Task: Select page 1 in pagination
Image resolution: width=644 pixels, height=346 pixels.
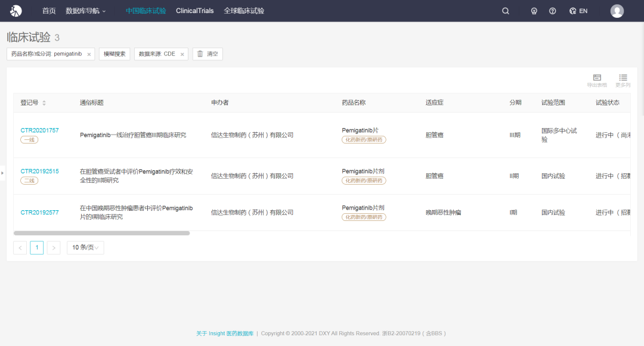Action: 37,248
